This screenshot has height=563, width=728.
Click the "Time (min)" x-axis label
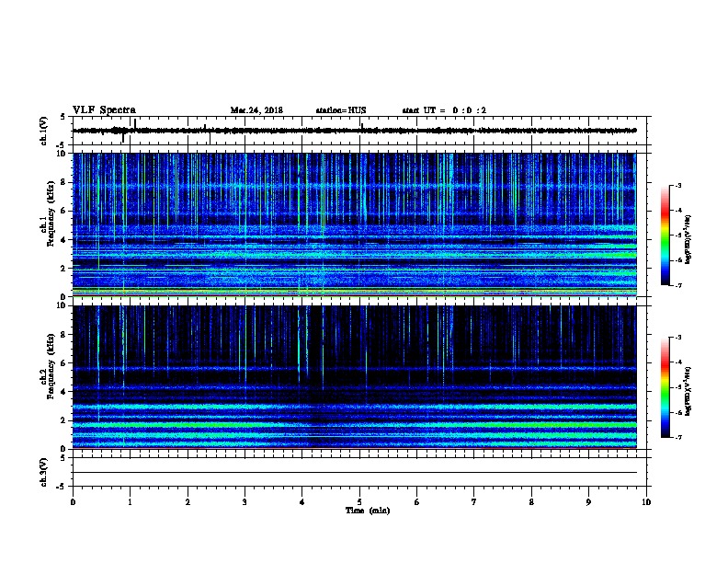(x=368, y=511)
